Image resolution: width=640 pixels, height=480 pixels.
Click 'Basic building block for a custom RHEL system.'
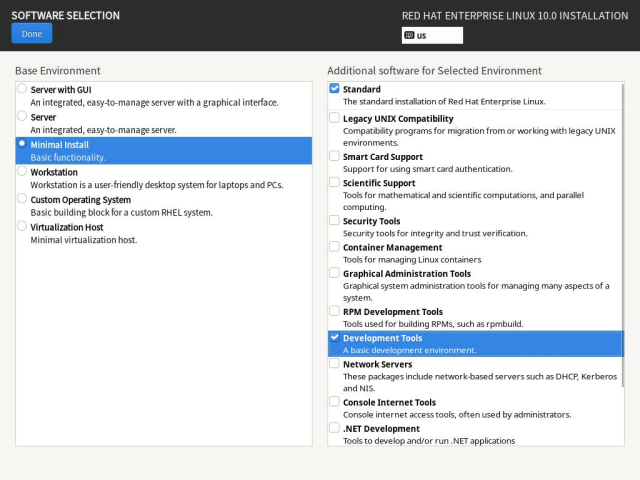121,212
